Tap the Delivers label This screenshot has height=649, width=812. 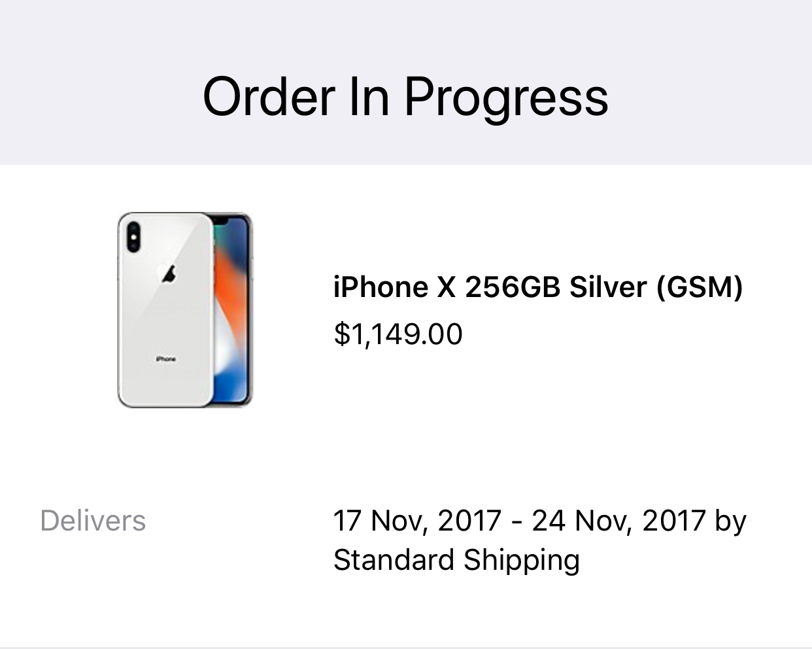pyautogui.click(x=93, y=521)
